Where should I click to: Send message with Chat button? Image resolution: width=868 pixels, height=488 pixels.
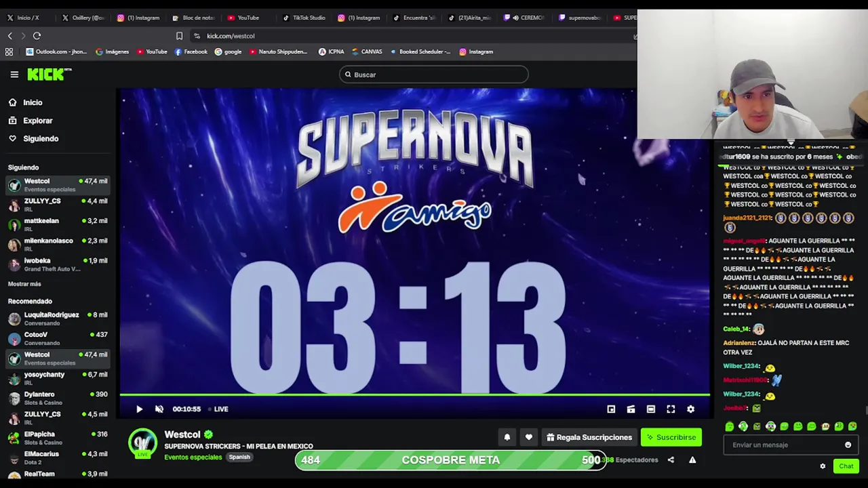(846, 466)
